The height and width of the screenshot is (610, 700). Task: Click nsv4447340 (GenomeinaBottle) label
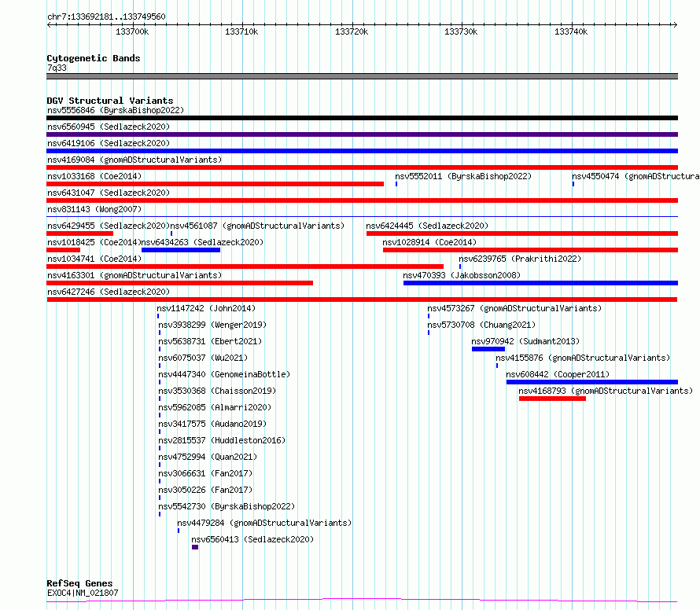click(x=224, y=374)
